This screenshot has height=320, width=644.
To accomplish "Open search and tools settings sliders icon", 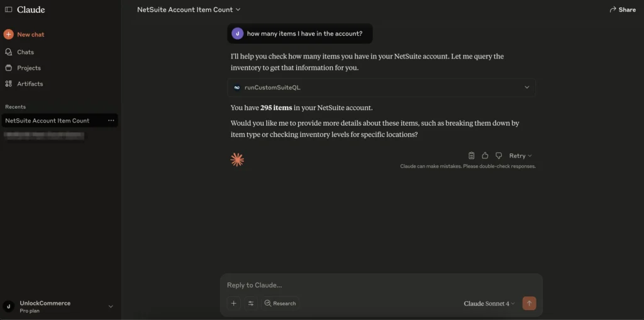I will click(x=251, y=303).
